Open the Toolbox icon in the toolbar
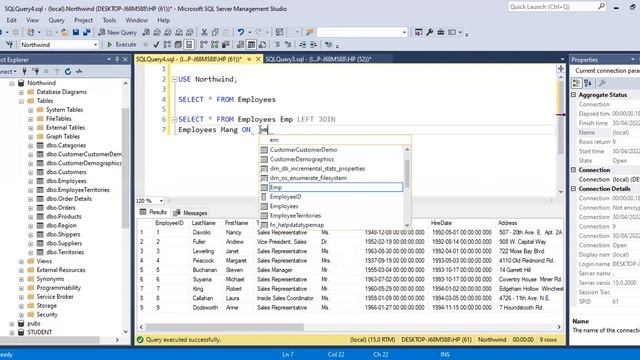This screenshot has width=640, height=360. (x=440, y=32)
